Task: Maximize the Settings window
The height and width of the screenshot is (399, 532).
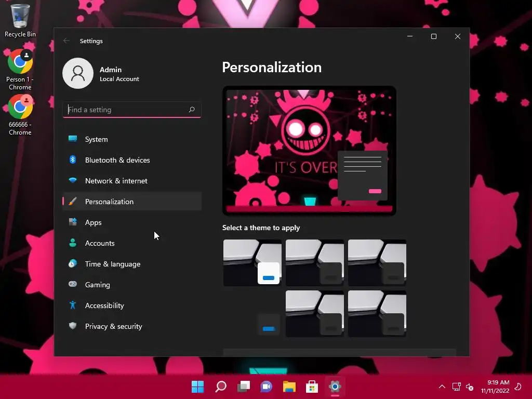Action: (434, 36)
